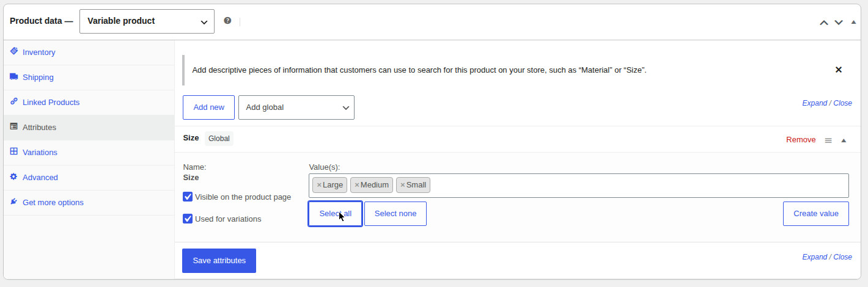Remove the Large value tag
This screenshot has width=868, height=287.
pyautogui.click(x=319, y=185)
